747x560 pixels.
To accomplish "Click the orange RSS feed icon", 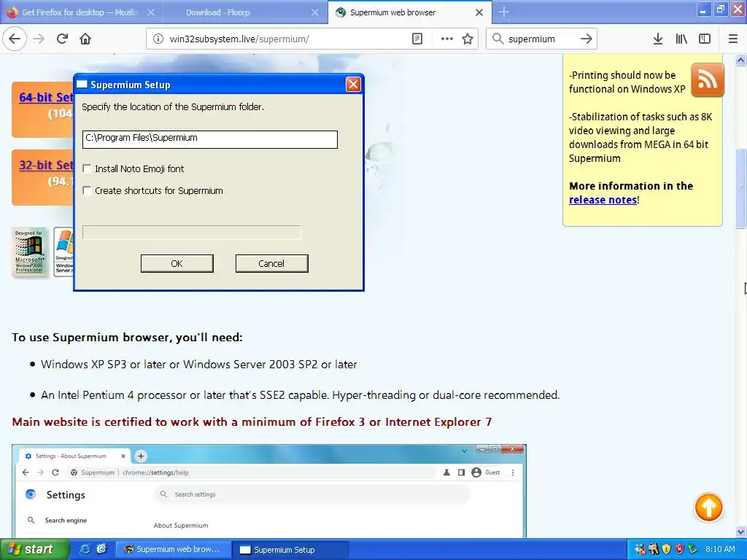I will click(x=708, y=79).
